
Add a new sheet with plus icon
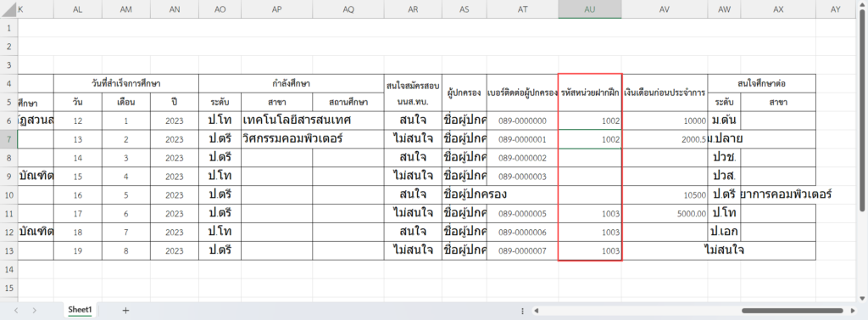point(125,311)
